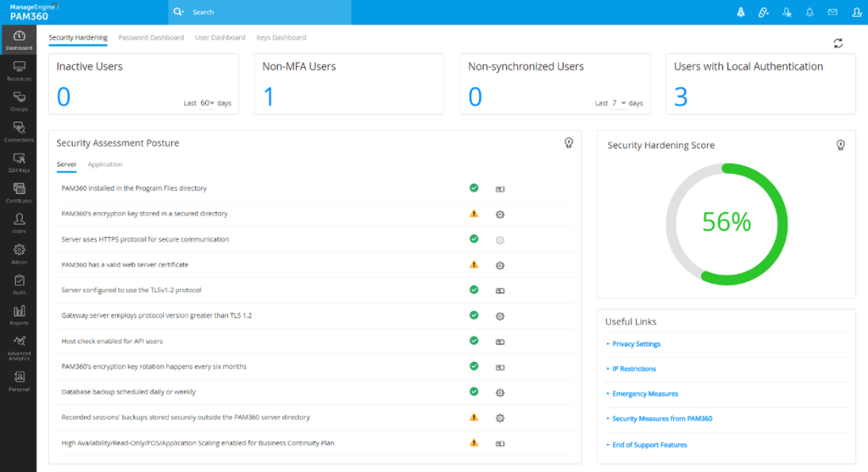Click the Non-MFA Users count

coord(269,97)
